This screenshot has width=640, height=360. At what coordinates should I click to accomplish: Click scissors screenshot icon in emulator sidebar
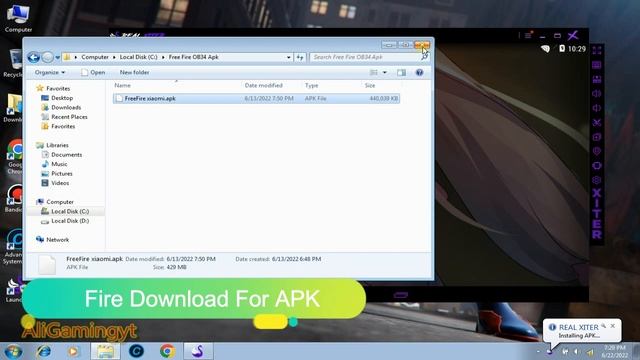(597, 122)
